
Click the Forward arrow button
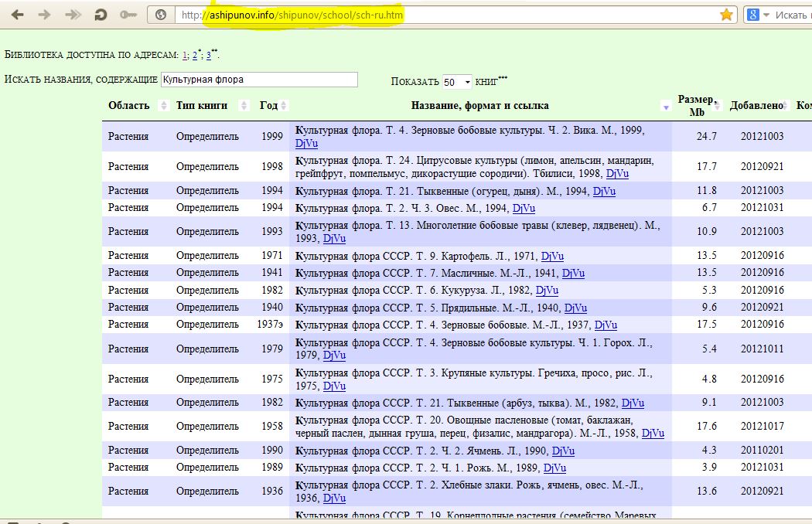[x=44, y=15]
